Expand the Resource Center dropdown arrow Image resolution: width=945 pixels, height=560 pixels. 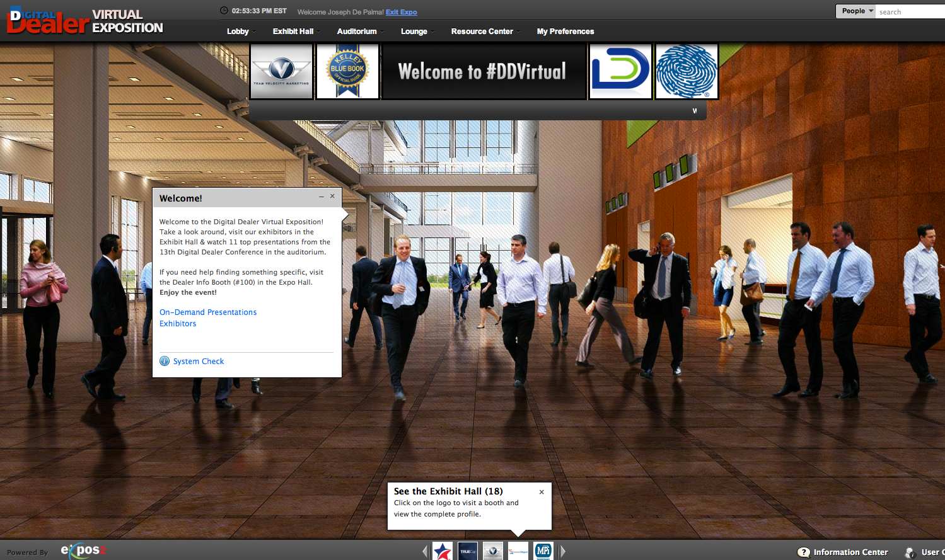[x=518, y=31]
